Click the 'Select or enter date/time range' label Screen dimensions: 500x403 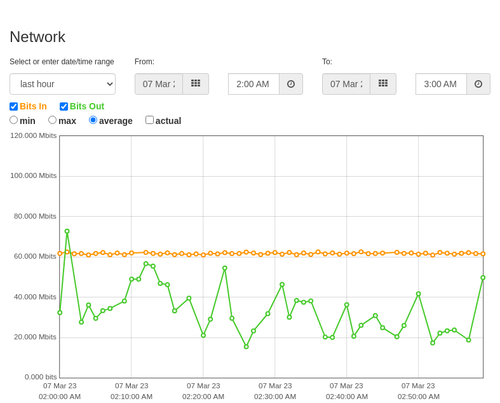62,62
